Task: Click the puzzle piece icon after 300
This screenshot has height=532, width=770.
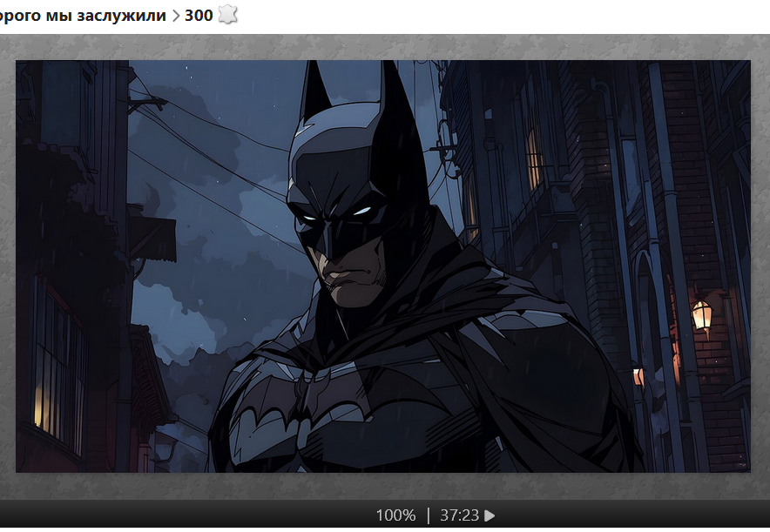Action: (x=228, y=15)
